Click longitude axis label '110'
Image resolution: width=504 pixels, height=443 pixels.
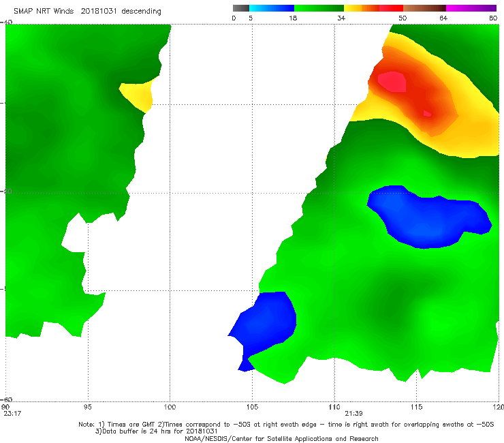(334, 407)
